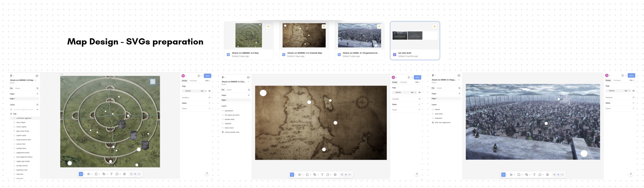This screenshot has width=644, height=188.
Task: Open the user avatar dropdown in the 4.0 Map window
Action: [x=184, y=76]
